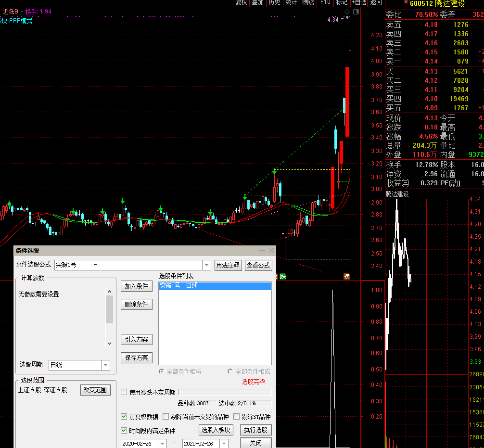This screenshot has height=448, width=484.
Task: Select the 突破1号 日线 condition row
Action: coord(215,286)
